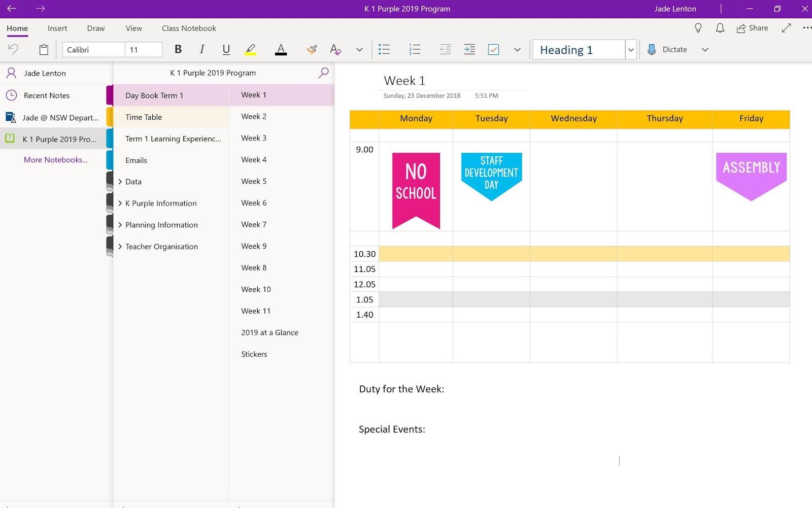Click the Dictate microphone icon
Viewport: 812px width, 508px height.
tap(651, 49)
